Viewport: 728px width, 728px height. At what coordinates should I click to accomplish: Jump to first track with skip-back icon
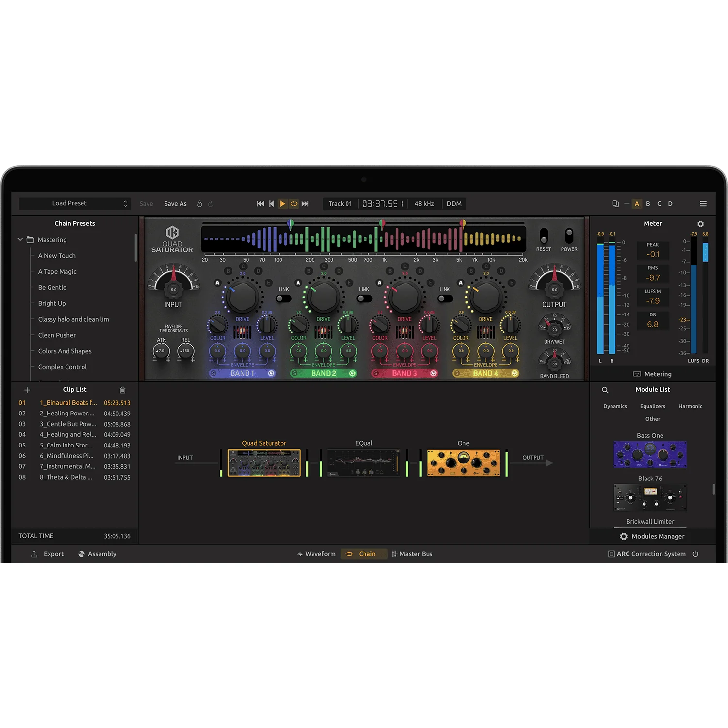tap(261, 204)
